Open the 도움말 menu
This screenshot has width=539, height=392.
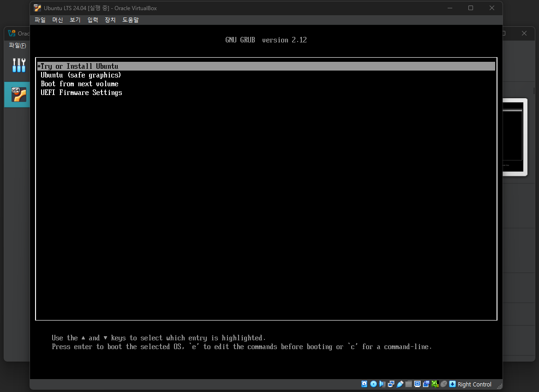click(130, 20)
